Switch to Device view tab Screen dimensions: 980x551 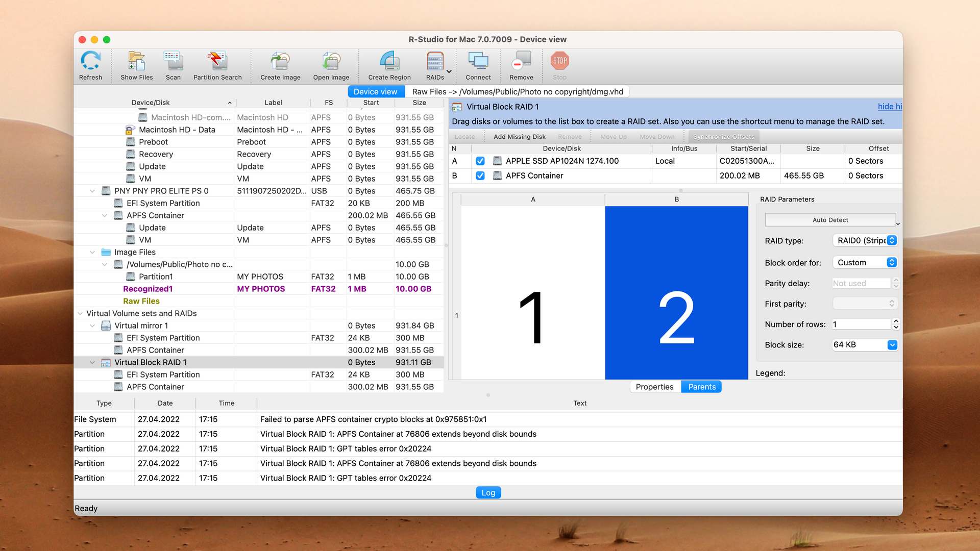pos(374,91)
